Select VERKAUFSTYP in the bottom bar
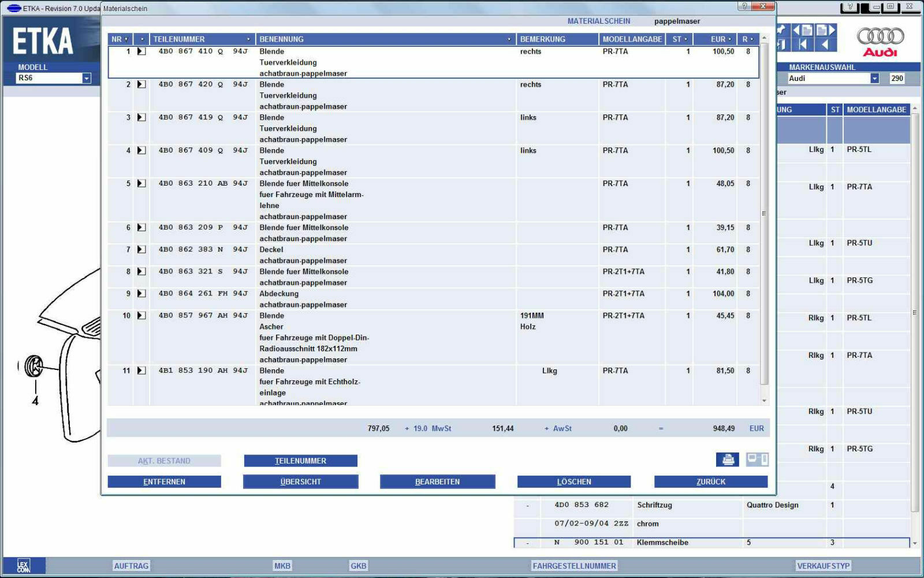This screenshot has height=578, width=924. point(824,566)
